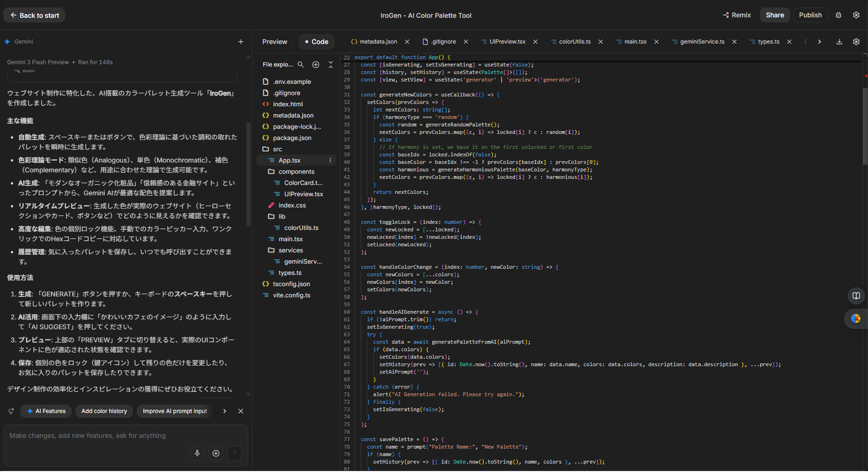Open types.ts in the file explorer

[297, 273]
